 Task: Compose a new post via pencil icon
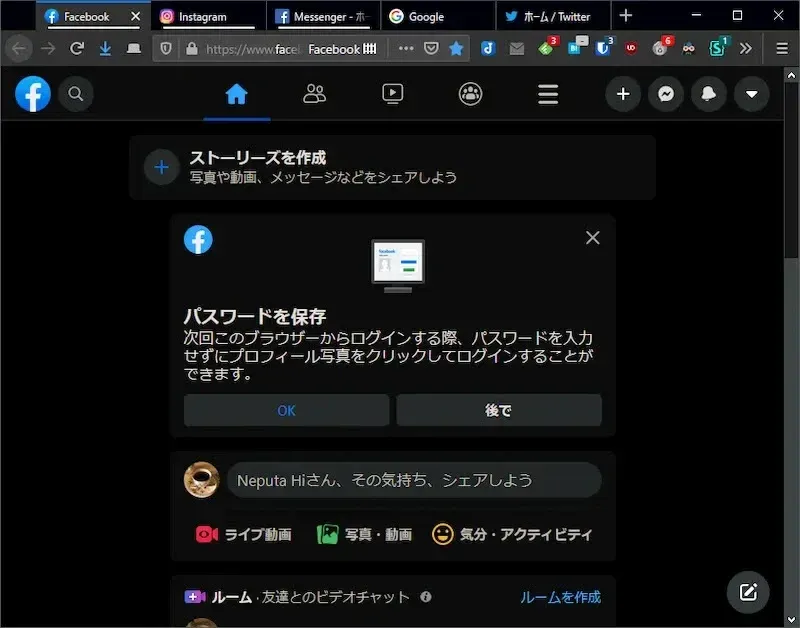click(x=747, y=592)
